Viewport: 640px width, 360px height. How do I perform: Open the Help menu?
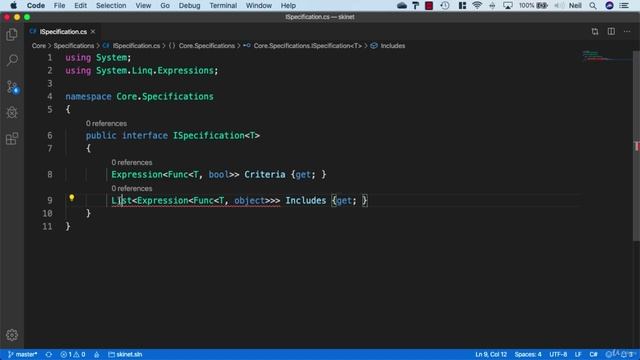[288, 5]
